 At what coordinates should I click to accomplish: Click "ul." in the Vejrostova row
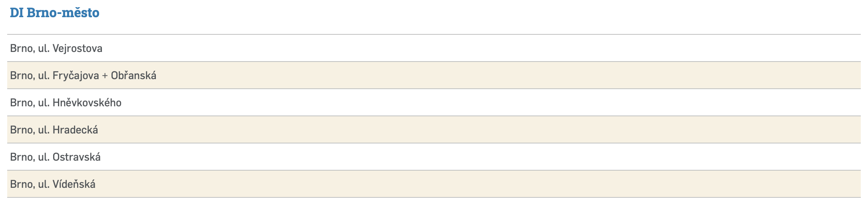(x=44, y=48)
